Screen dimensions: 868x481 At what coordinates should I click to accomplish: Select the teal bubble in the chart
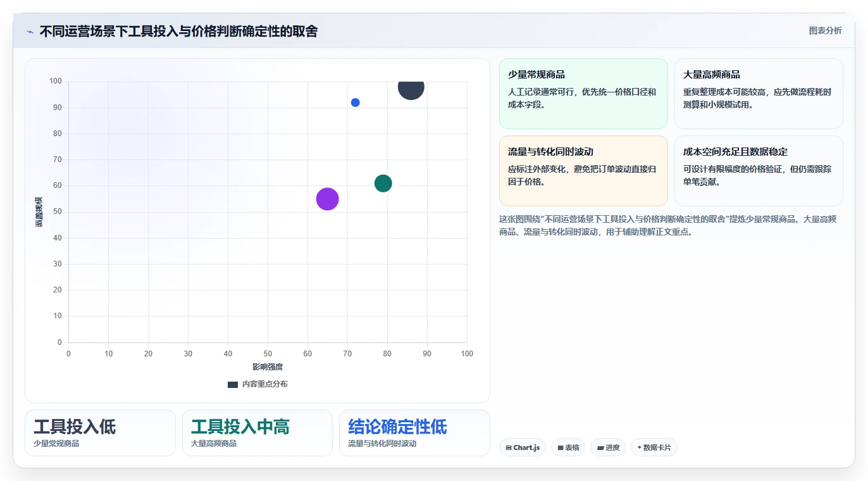click(383, 184)
